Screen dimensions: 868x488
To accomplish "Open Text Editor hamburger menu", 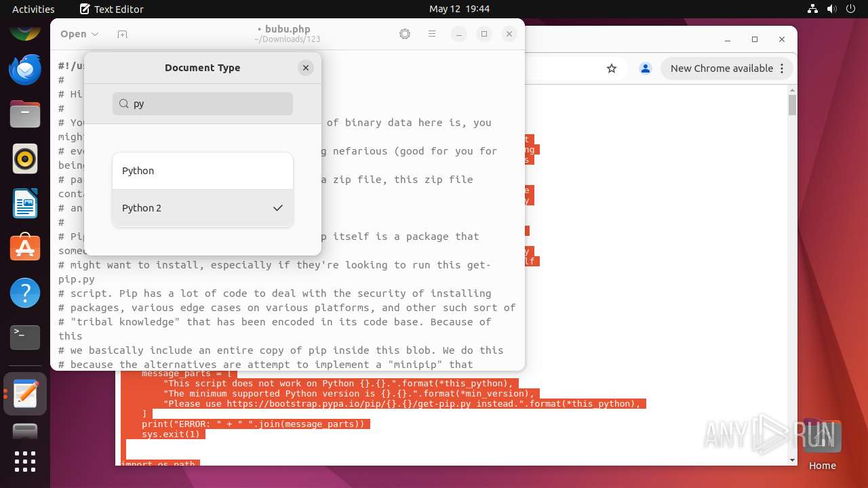I will point(432,34).
